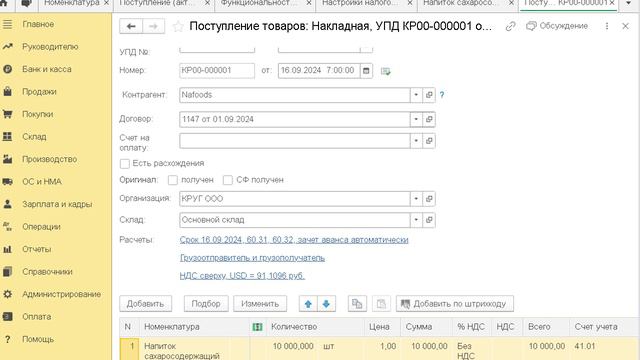Check the Оригинал получен checkbox
640x360 pixels.
tap(173, 180)
